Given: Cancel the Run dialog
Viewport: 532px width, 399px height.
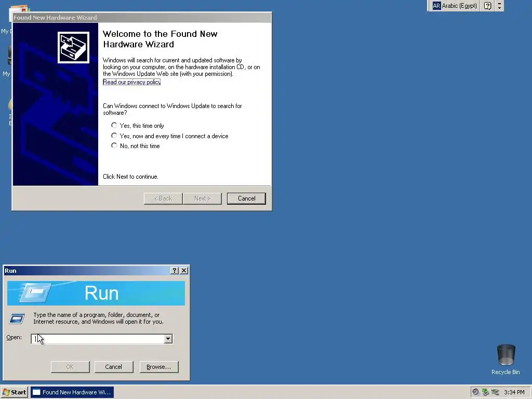Looking at the screenshot, I should pos(114,367).
